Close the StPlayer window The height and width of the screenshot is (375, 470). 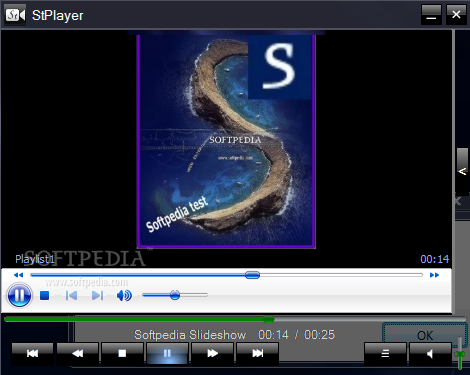456,15
